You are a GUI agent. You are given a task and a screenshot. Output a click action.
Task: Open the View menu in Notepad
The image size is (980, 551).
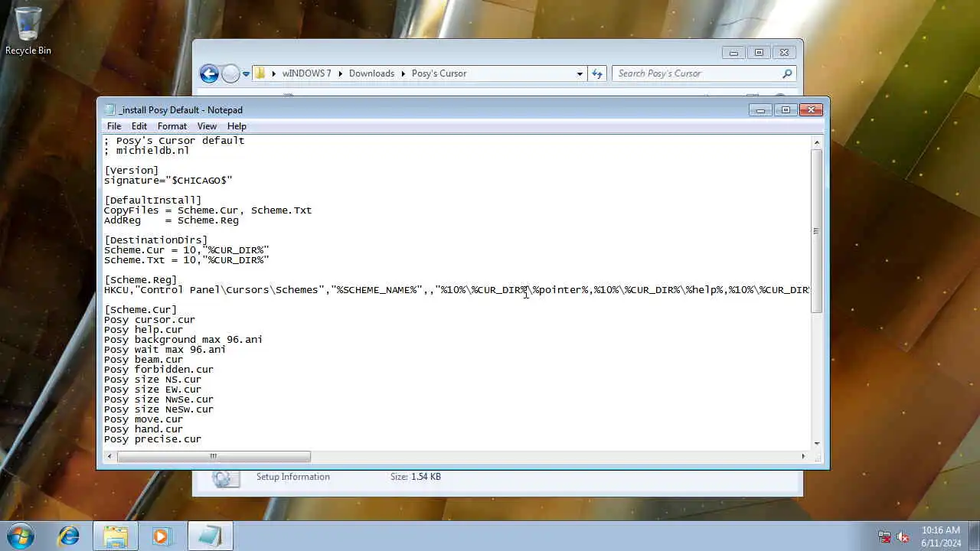pyautogui.click(x=207, y=126)
